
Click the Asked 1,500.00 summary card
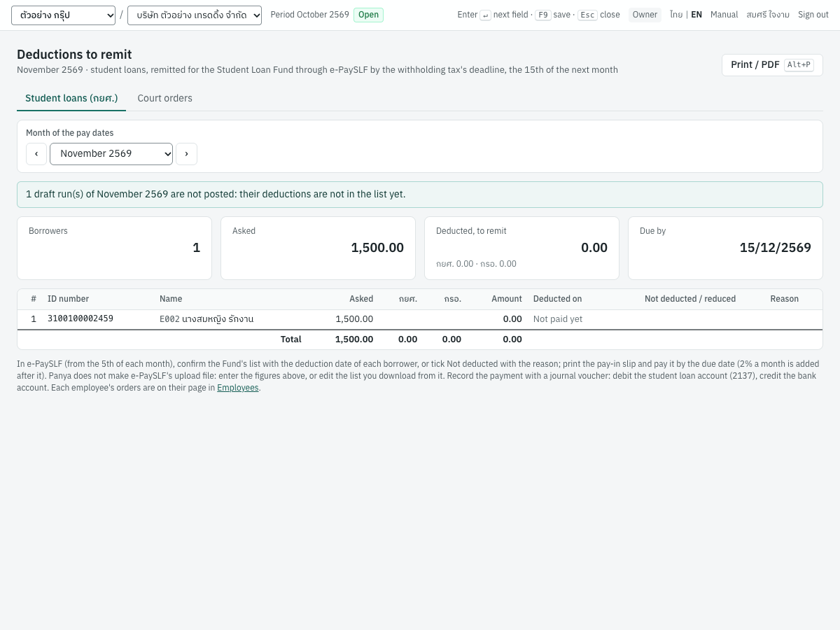[x=318, y=248]
